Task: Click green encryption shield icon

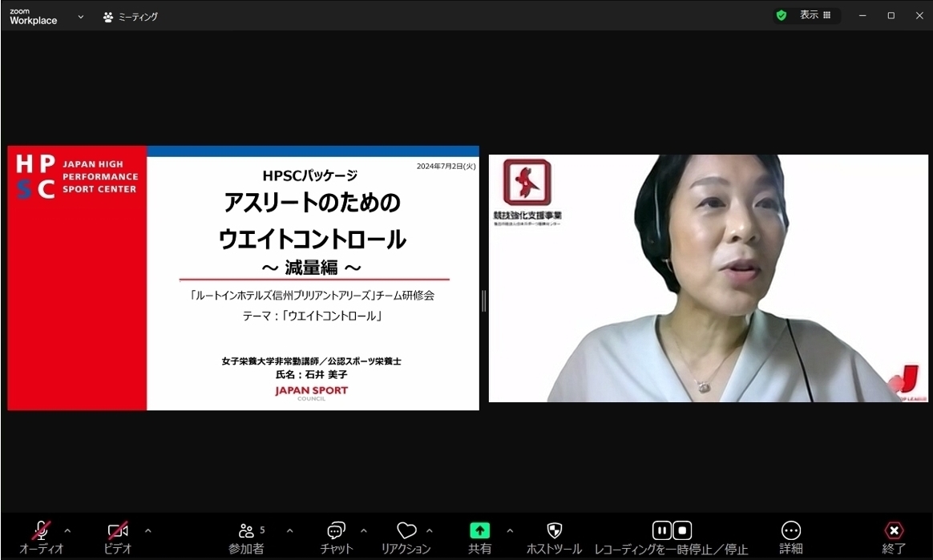Action: (782, 15)
